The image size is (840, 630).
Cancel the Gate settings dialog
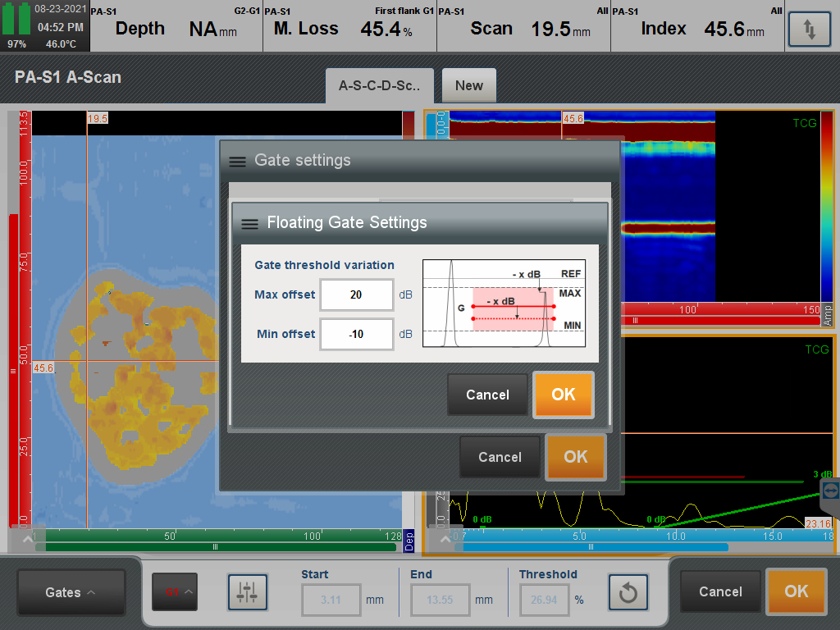coord(500,457)
